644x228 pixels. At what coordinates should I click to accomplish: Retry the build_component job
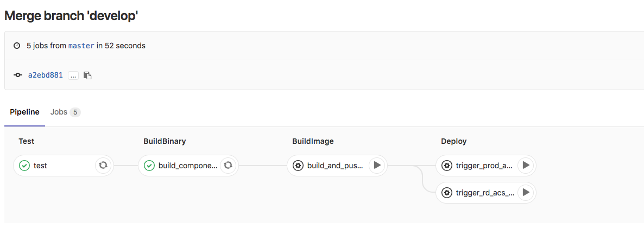point(228,166)
